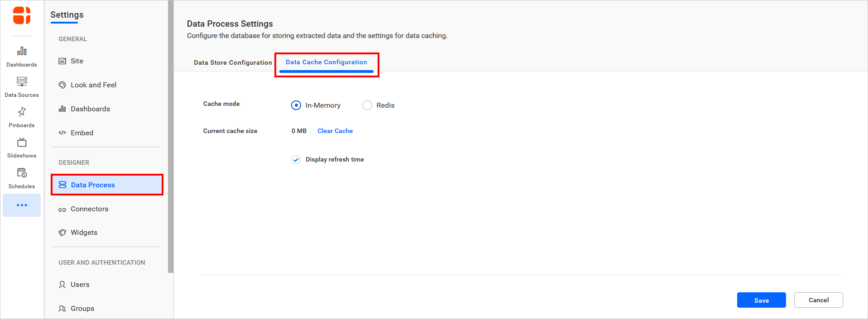This screenshot has height=319, width=868.
Task: Open the Dashboards icon in left rail
Action: coord(22,51)
